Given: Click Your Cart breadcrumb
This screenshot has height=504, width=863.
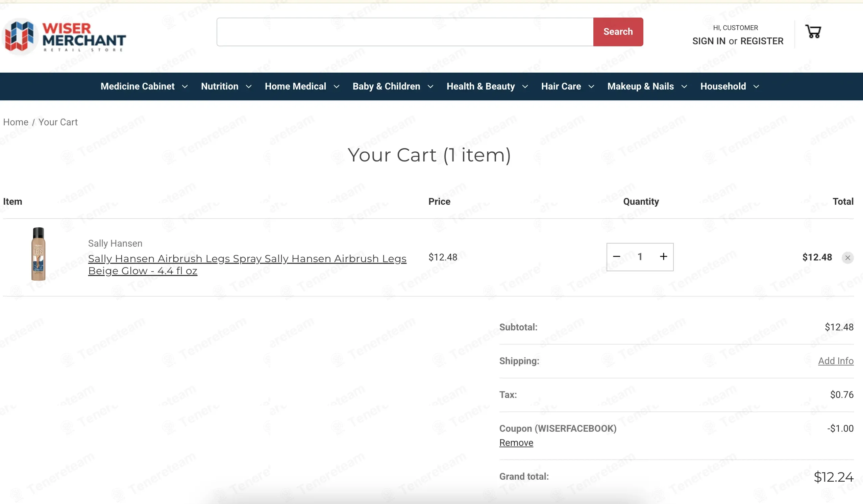Looking at the screenshot, I should tap(58, 122).
